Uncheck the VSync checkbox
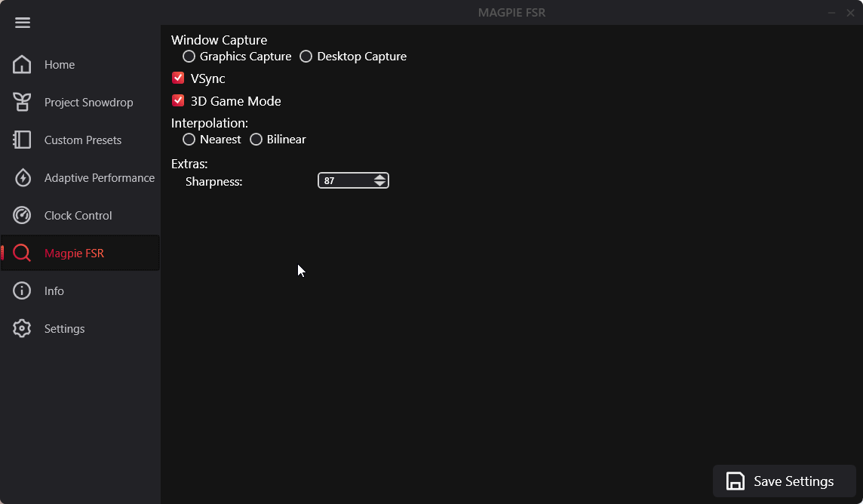Image resolution: width=863 pixels, height=504 pixels. [178, 78]
